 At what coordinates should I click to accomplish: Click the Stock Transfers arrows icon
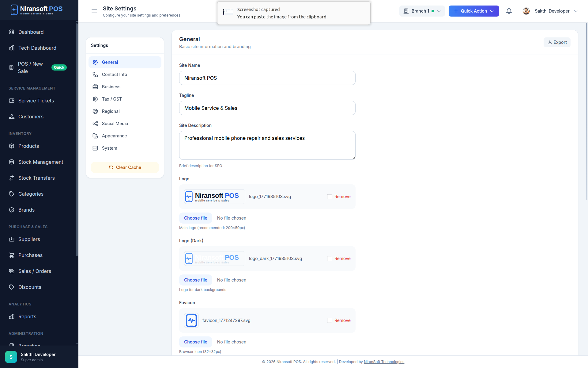pyautogui.click(x=12, y=178)
